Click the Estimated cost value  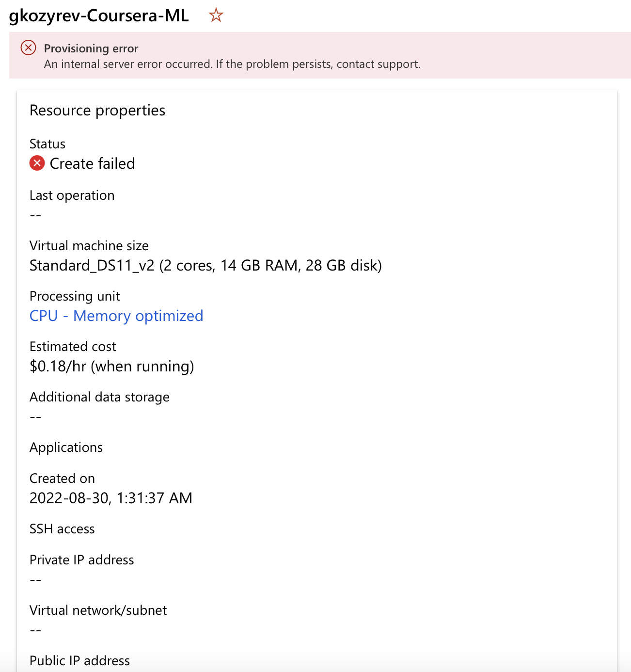(x=111, y=367)
